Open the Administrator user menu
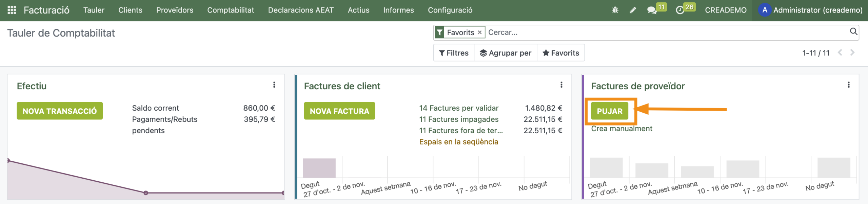This screenshot has width=868, height=204. pyautogui.click(x=810, y=10)
